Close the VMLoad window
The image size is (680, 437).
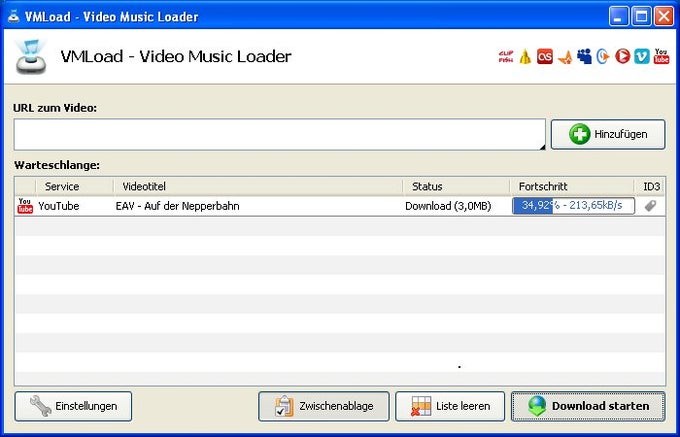point(664,17)
